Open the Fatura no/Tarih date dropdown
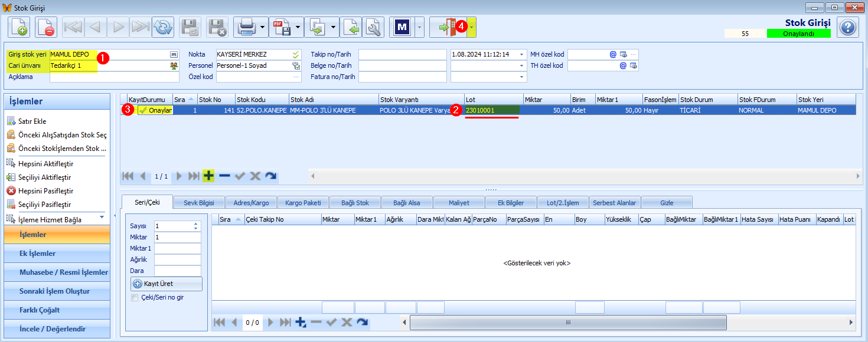 tap(522, 77)
